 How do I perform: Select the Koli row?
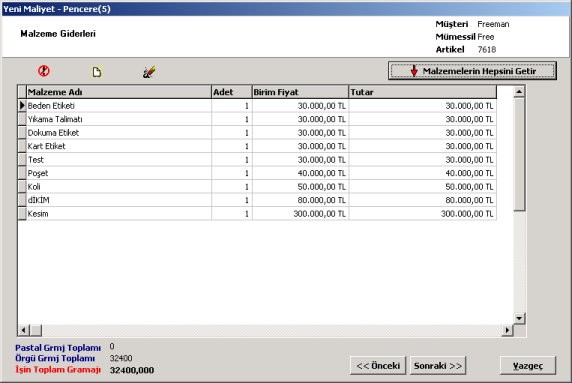[x=257, y=187]
